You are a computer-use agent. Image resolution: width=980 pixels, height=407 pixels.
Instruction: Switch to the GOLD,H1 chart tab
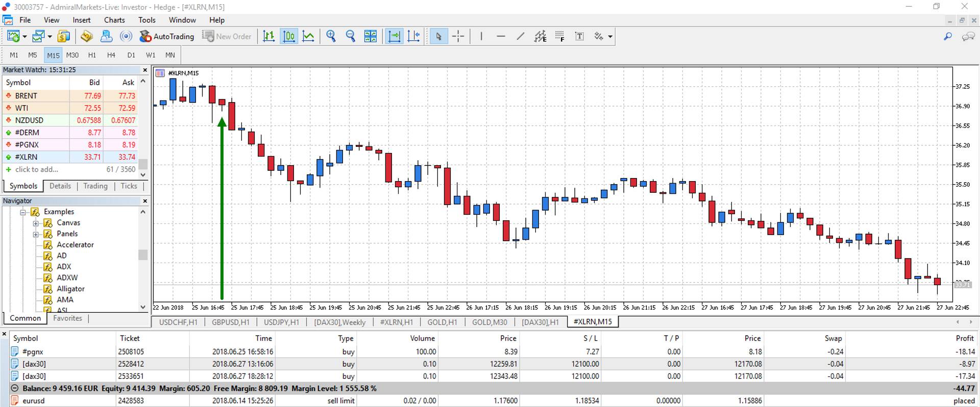[442, 322]
